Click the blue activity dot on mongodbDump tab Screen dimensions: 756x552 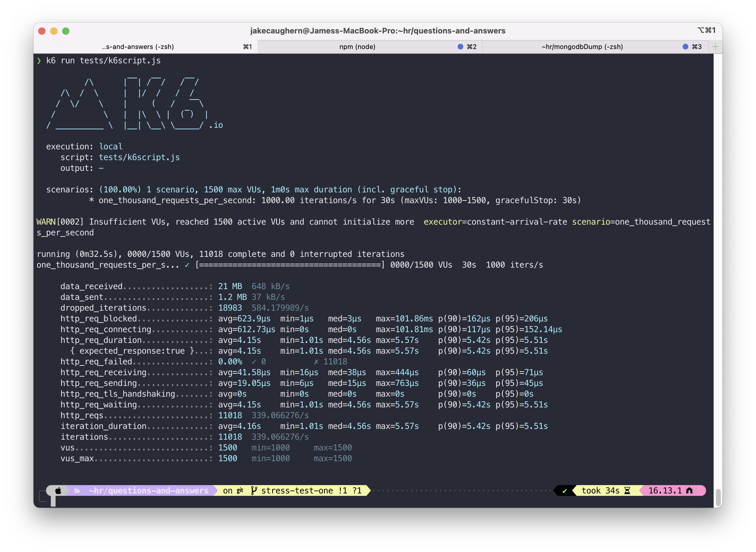pyautogui.click(x=685, y=47)
